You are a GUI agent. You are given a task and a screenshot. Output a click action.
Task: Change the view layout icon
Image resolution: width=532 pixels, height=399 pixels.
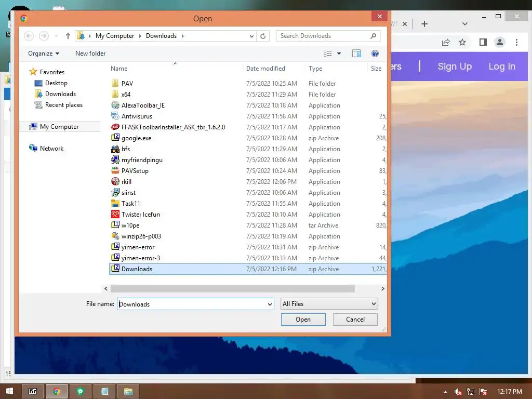point(328,54)
